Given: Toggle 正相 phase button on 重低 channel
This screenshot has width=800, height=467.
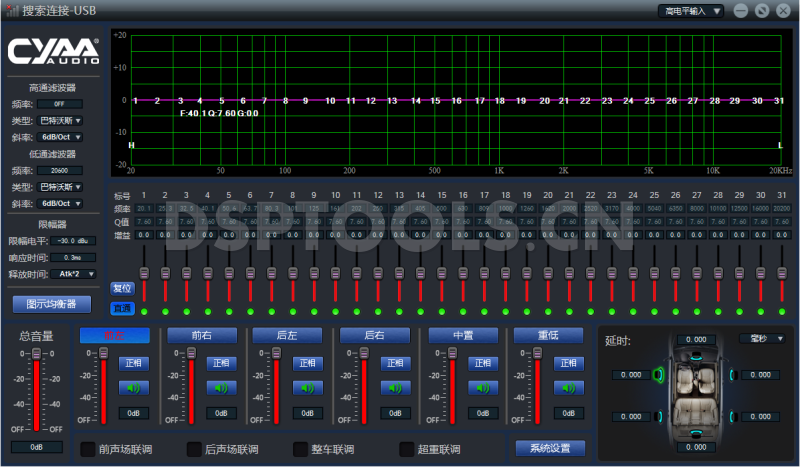Looking at the screenshot, I should pyautogui.click(x=568, y=363).
